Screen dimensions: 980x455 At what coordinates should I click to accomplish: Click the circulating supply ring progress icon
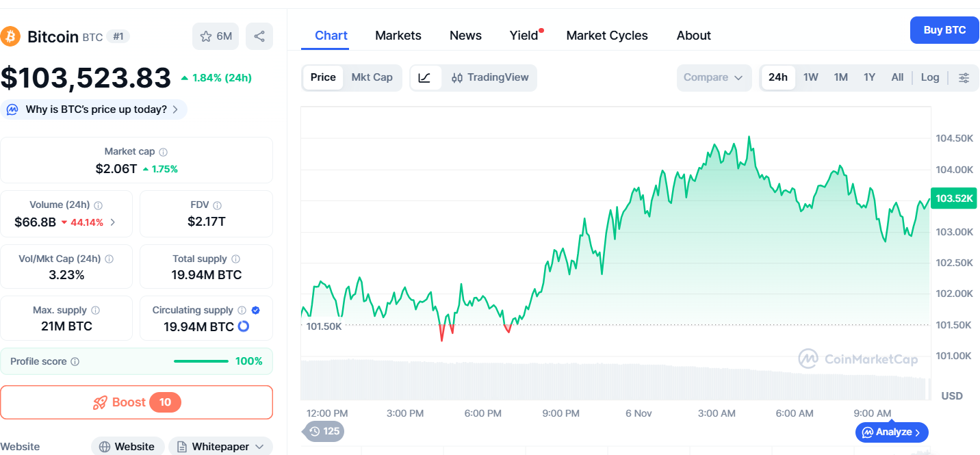pyautogui.click(x=243, y=327)
